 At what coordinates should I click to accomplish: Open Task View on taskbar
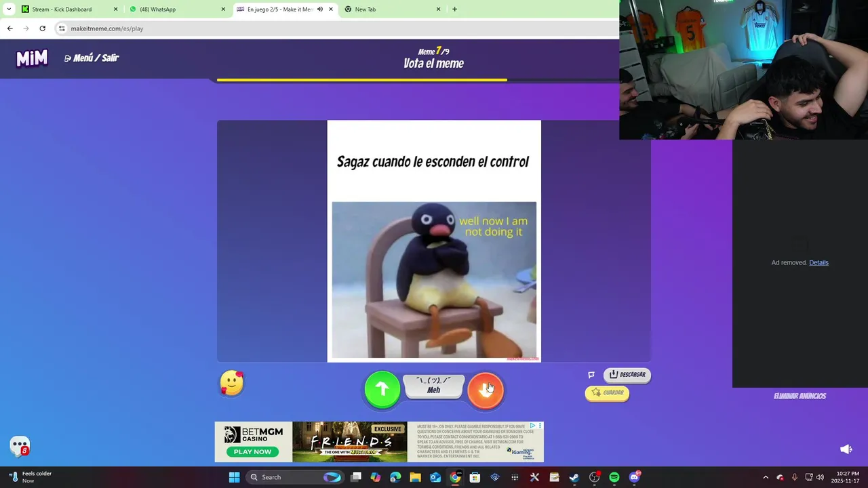pyautogui.click(x=356, y=477)
